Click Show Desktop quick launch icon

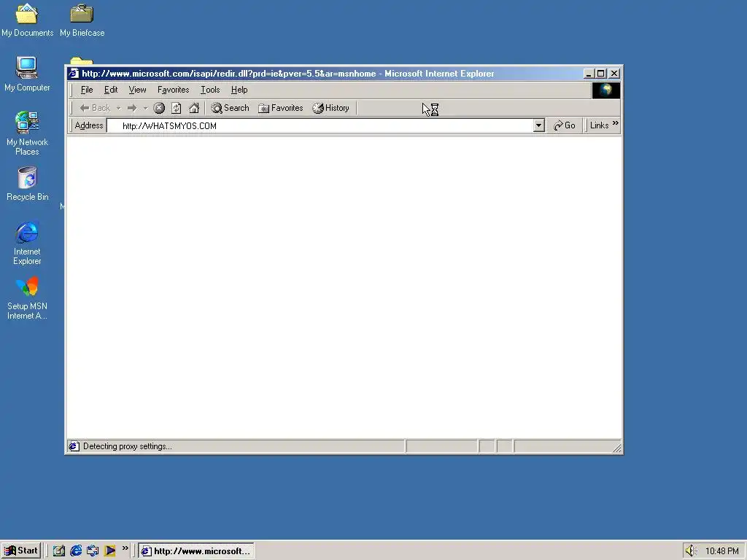[x=59, y=551]
